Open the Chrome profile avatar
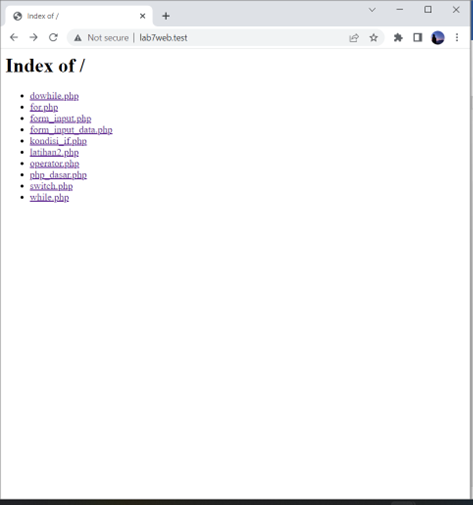 437,38
